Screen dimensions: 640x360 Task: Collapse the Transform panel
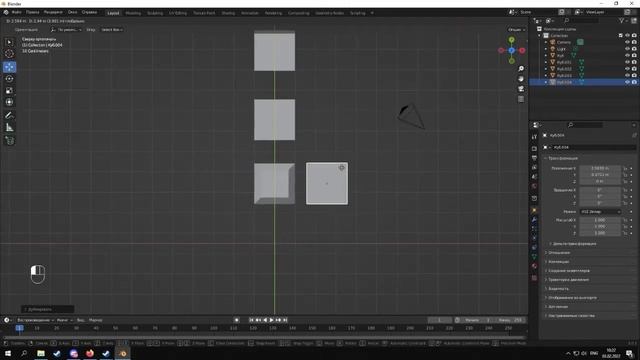(562, 158)
